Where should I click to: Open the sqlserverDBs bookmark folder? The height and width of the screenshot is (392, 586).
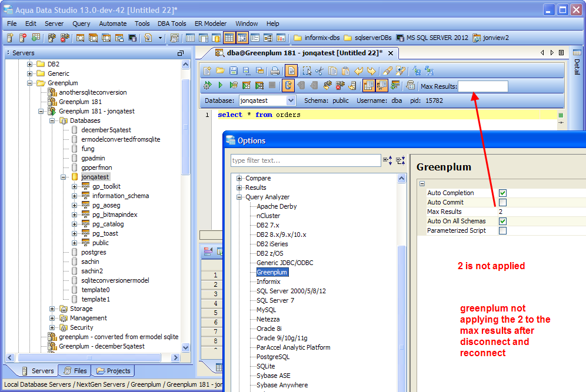(368, 38)
